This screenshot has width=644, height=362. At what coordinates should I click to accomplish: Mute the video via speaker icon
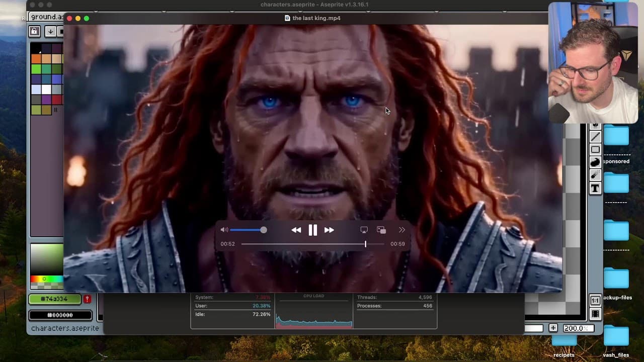pyautogui.click(x=224, y=230)
